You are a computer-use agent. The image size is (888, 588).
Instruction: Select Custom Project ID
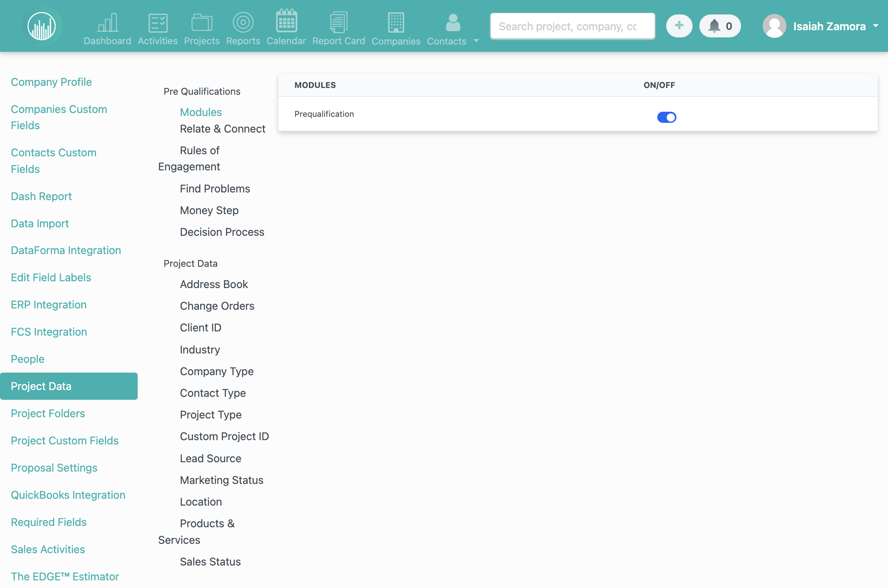point(224,436)
